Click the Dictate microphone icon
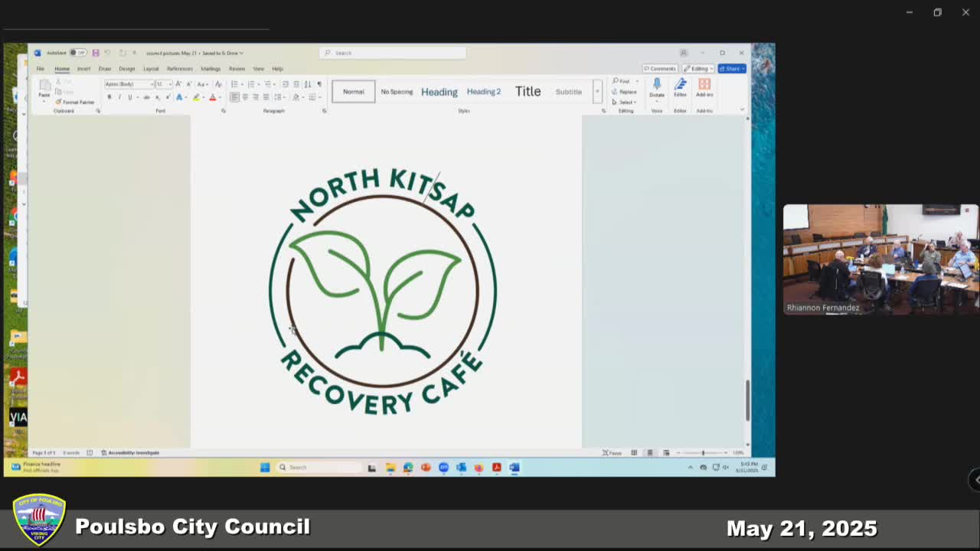980x551 pixels. (x=657, y=83)
